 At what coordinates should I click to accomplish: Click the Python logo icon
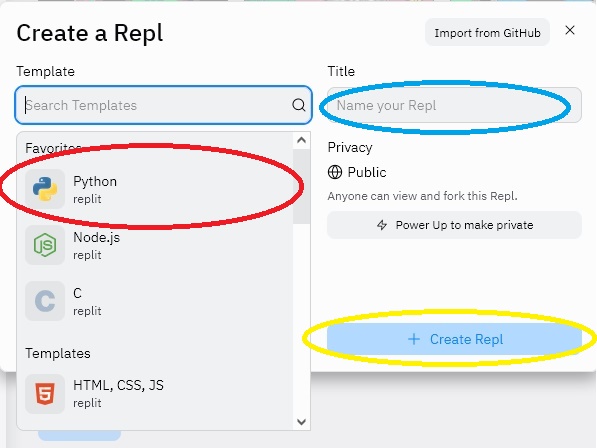click(45, 189)
